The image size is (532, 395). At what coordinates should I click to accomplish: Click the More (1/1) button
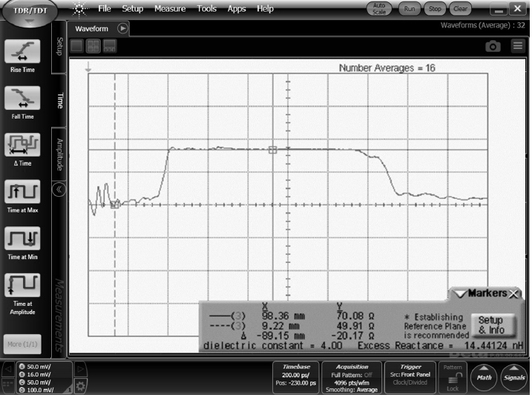click(x=22, y=344)
